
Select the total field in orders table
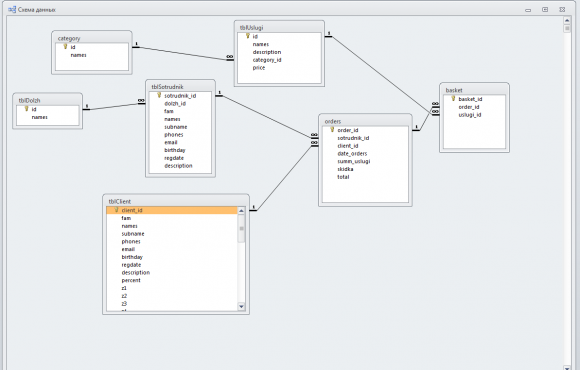343,177
